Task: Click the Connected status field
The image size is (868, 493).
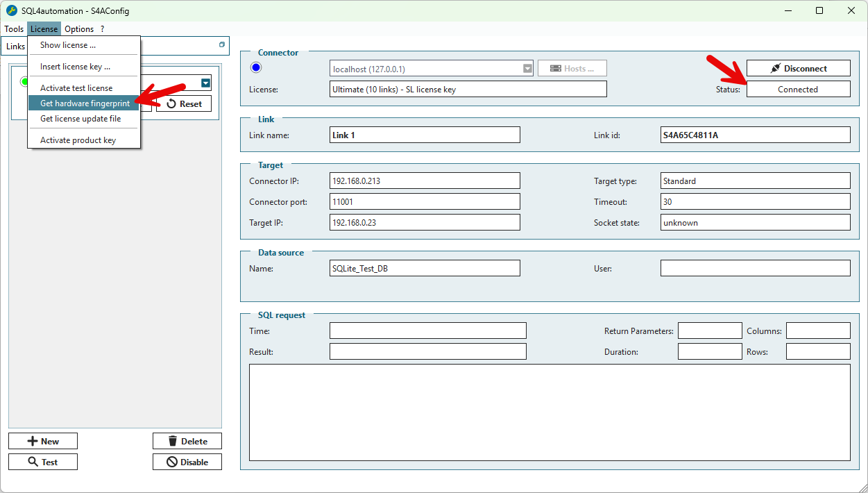Action: click(x=798, y=89)
